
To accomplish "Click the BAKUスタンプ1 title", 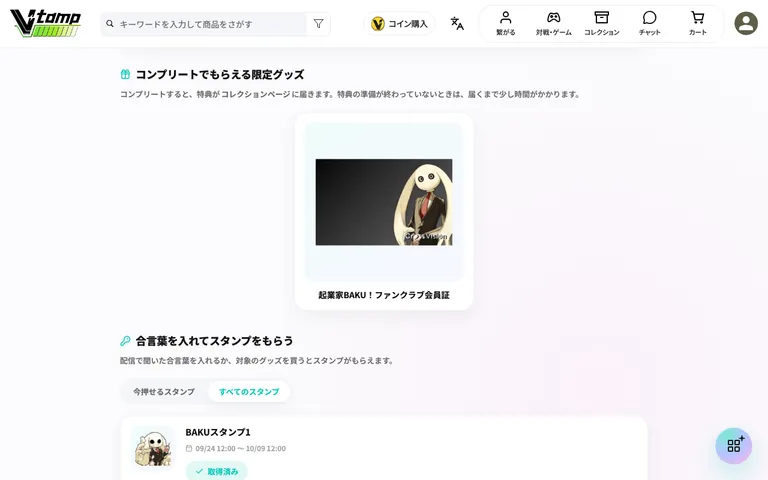I will coord(218,432).
